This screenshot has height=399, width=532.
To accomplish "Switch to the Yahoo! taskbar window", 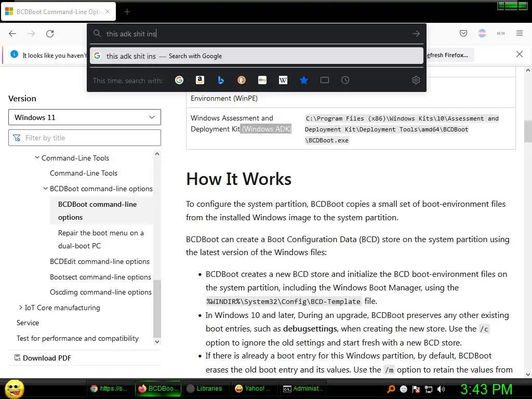I will pos(254,389).
